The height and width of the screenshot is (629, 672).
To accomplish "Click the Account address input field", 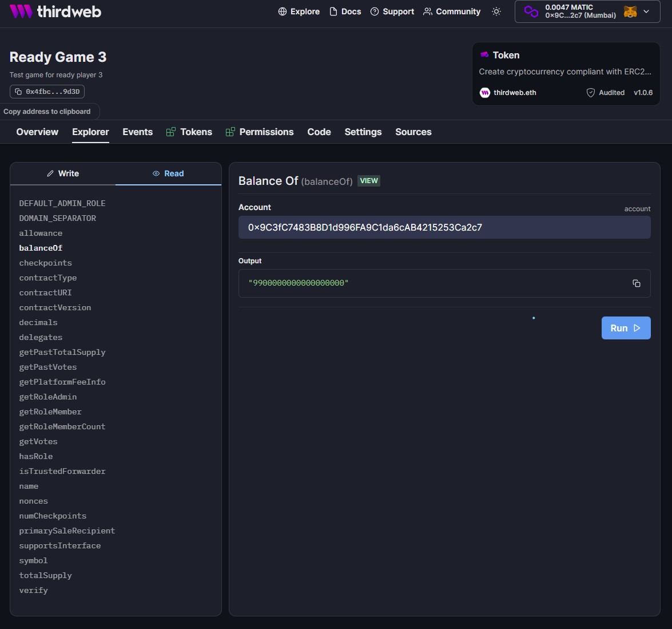I will coord(444,227).
